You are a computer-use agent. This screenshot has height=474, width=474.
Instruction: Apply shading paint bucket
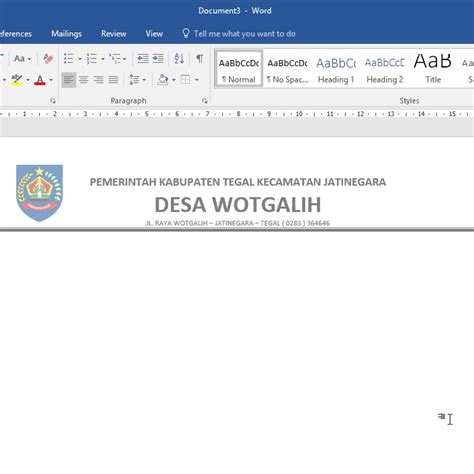[x=163, y=80]
